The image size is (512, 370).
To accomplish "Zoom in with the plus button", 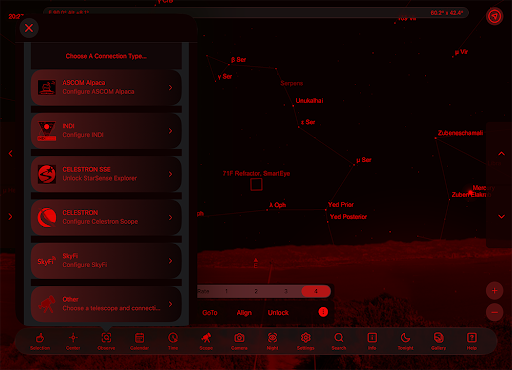I will (x=494, y=291).
